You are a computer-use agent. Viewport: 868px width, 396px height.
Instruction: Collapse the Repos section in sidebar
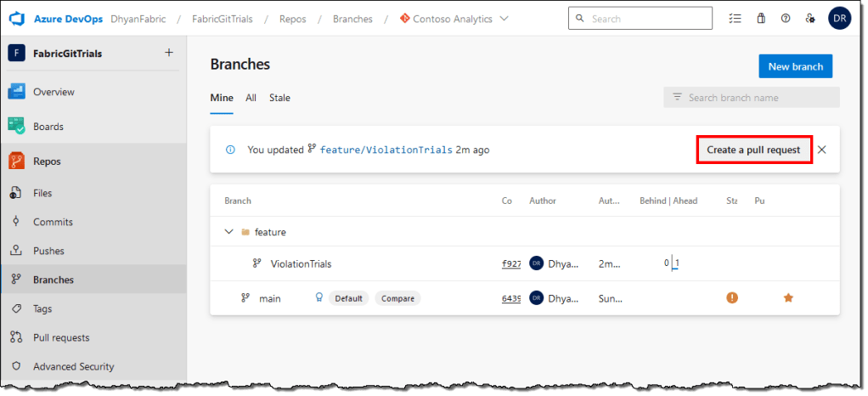[x=47, y=161]
